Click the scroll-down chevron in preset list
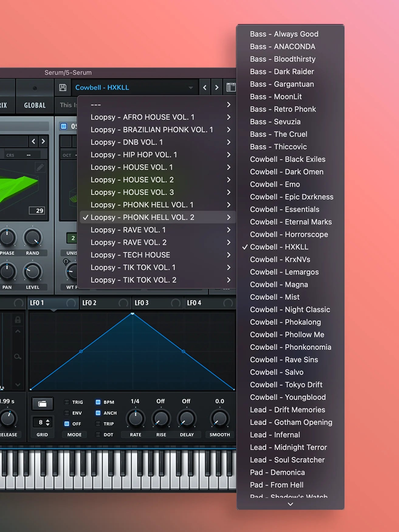 (x=290, y=504)
